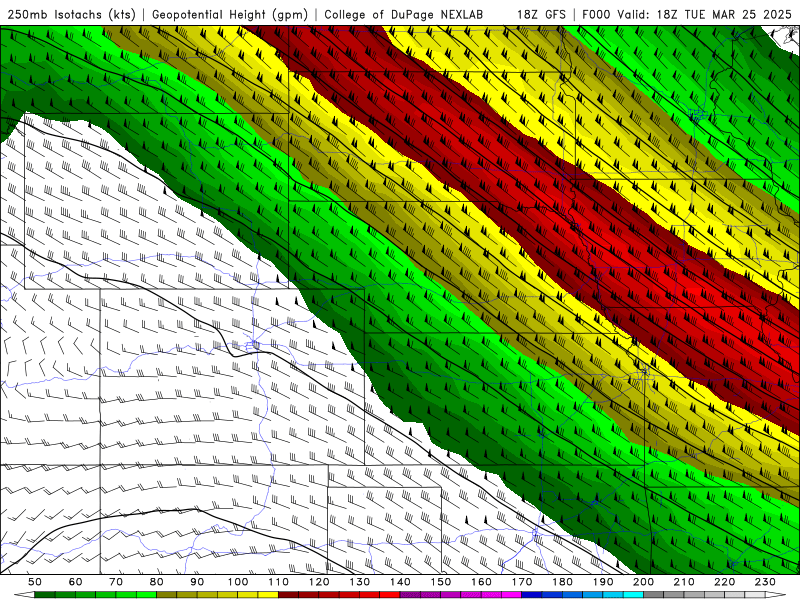
Task: Click the 200 value on the legend
Action: pos(644,582)
